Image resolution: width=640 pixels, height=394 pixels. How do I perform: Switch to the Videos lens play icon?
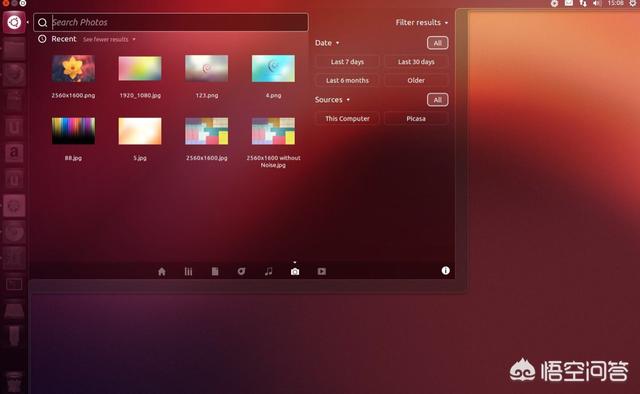pyautogui.click(x=322, y=272)
